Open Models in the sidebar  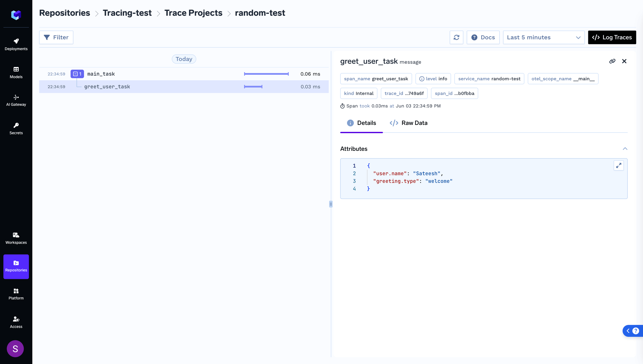16,73
